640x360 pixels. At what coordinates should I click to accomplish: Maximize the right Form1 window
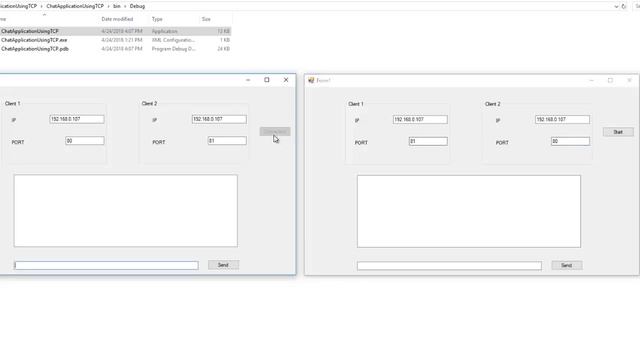pyautogui.click(x=611, y=80)
